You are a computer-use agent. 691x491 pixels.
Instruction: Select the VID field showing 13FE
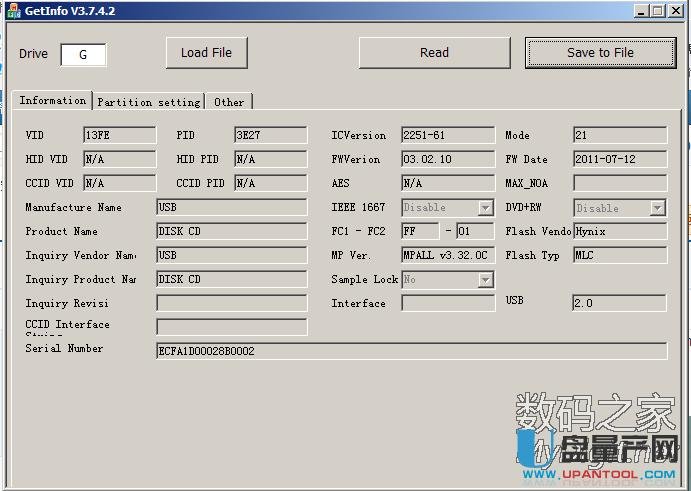pyautogui.click(x=119, y=135)
